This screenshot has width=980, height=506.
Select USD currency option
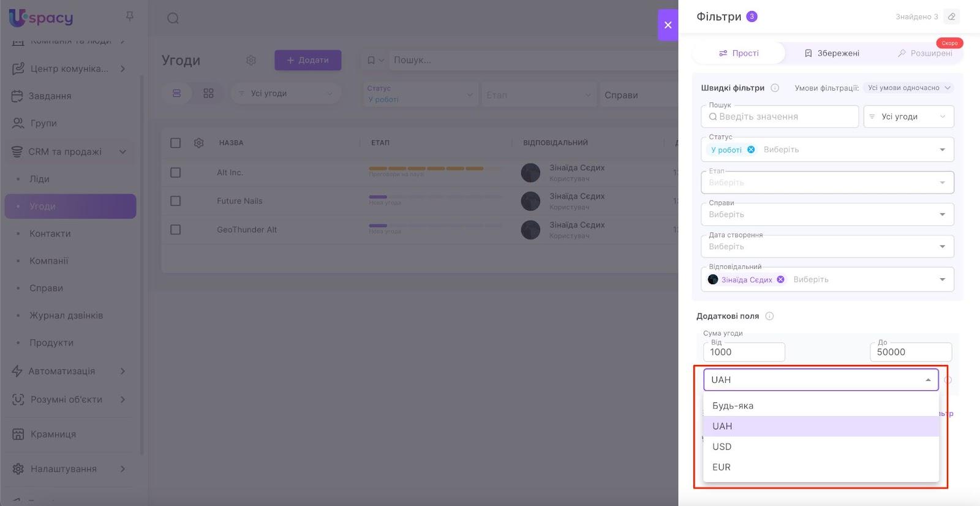pyautogui.click(x=821, y=447)
